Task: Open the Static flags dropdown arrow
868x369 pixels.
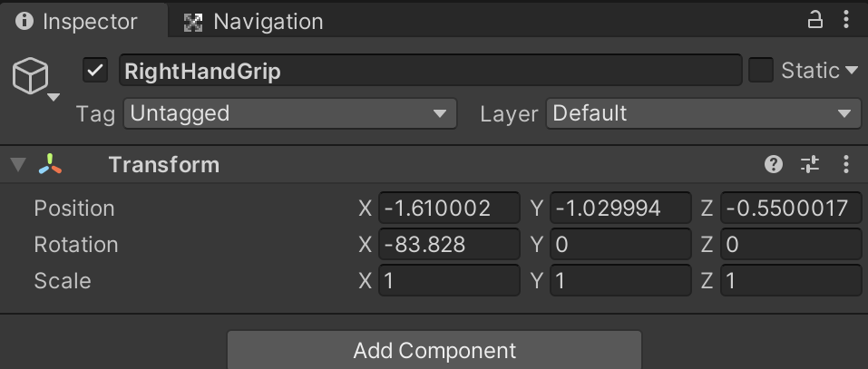Action: 851,71
